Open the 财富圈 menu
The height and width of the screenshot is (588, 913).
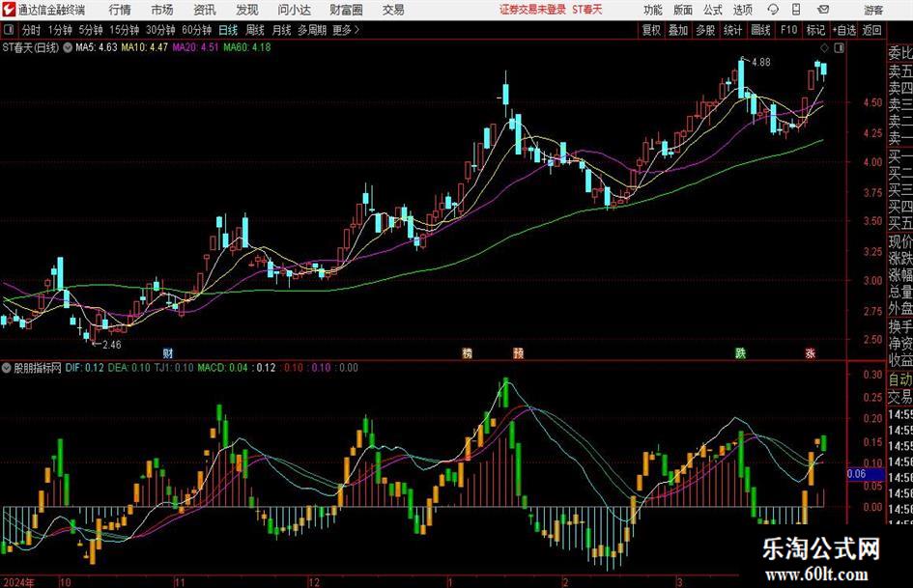(x=346, y=10)
